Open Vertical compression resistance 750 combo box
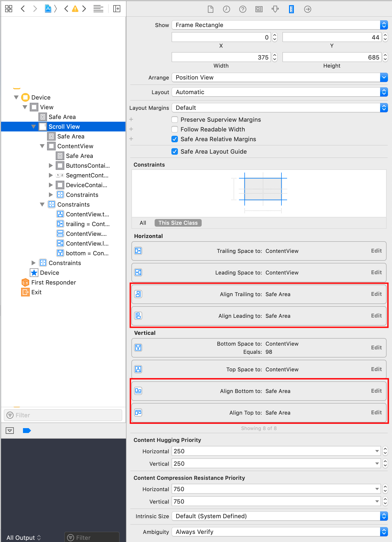Viewport: 392px width, 542px height. tap(276, 501)
